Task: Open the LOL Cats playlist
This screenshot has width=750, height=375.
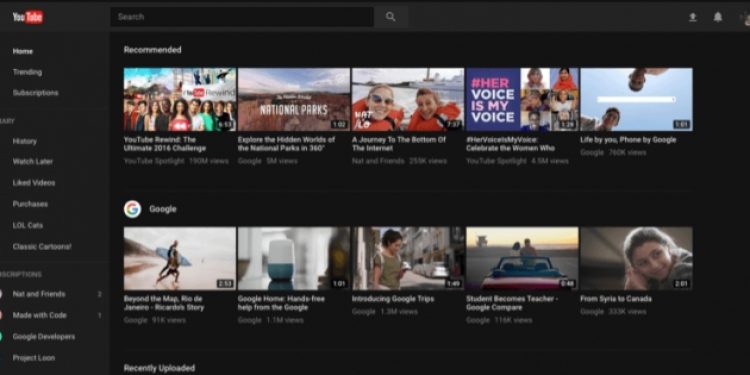Action: (x=28, y=225)
